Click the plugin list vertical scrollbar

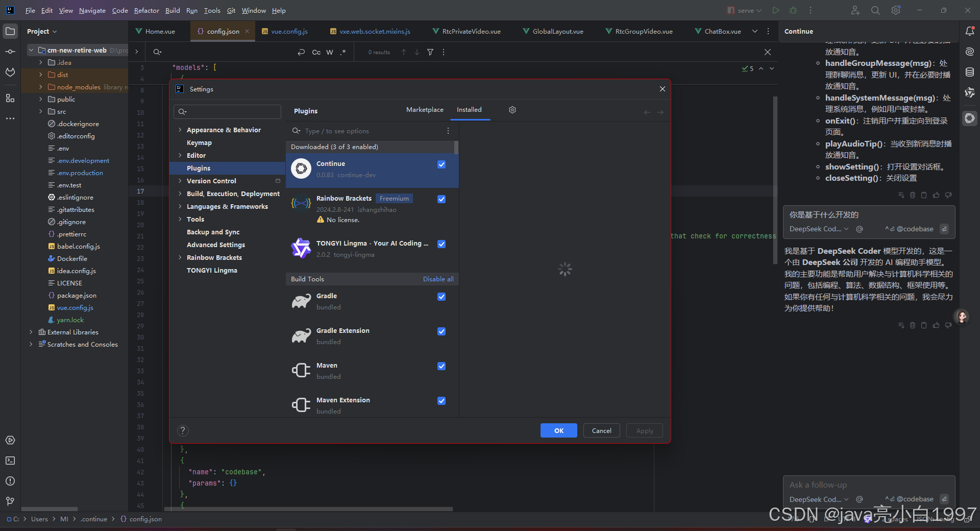(456, 148)
